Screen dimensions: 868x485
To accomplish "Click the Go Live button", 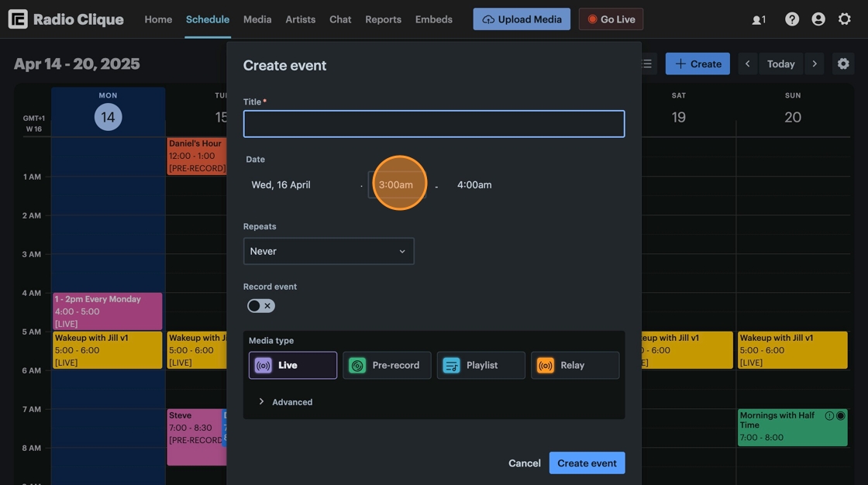I will coord(611,19).
